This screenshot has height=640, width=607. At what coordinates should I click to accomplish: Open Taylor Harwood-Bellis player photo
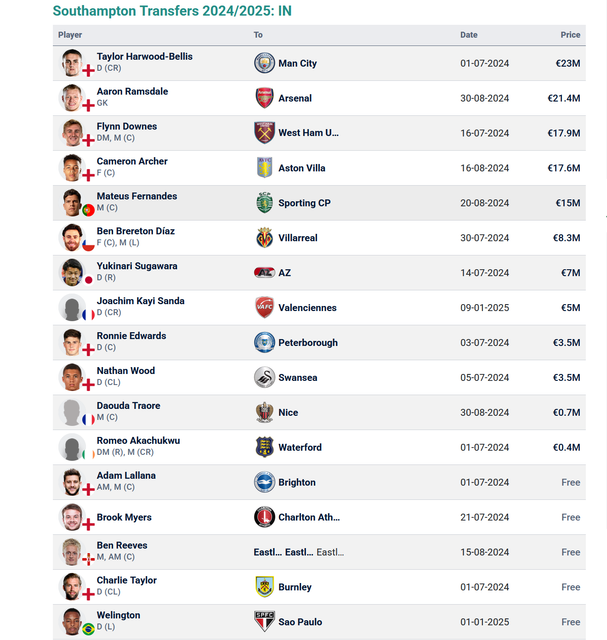point(72,62)
